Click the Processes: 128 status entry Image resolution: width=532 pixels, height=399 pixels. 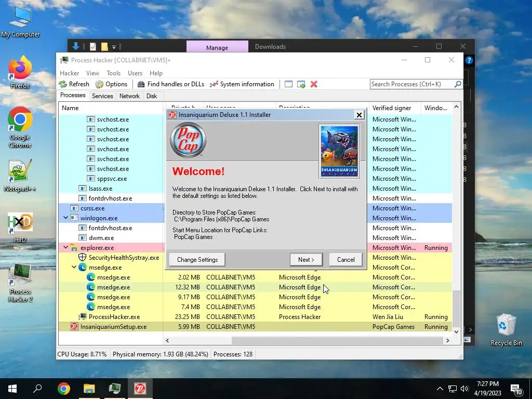click(233, 354)
